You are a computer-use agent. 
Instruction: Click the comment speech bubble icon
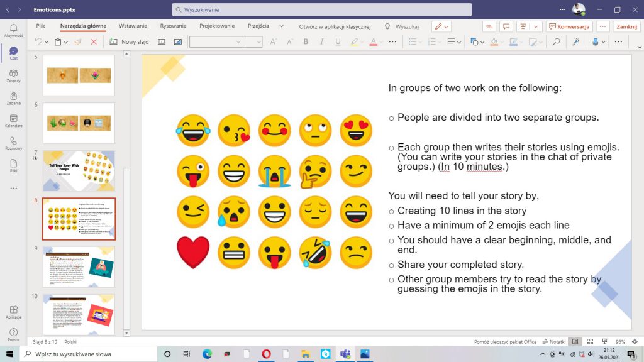click(506, 26)
